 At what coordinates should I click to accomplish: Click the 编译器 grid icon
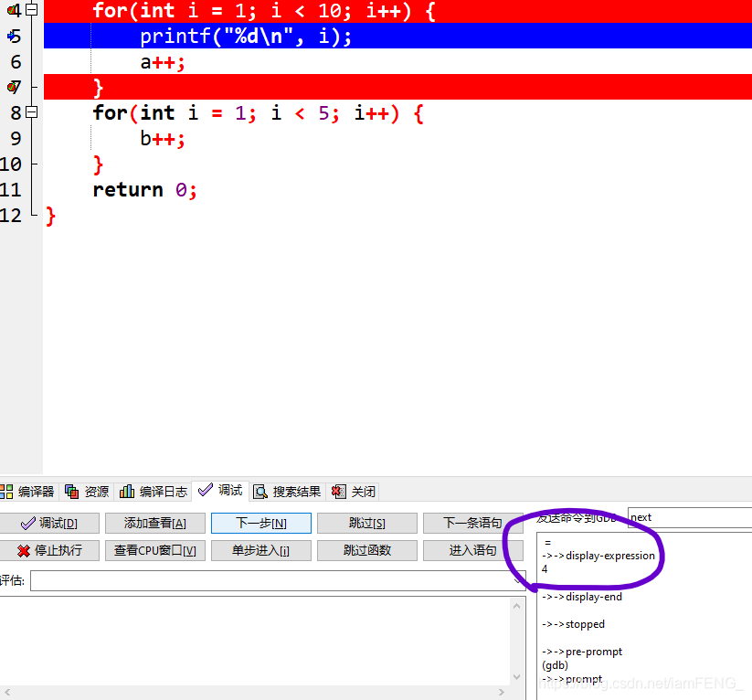[x=6, y=492]
